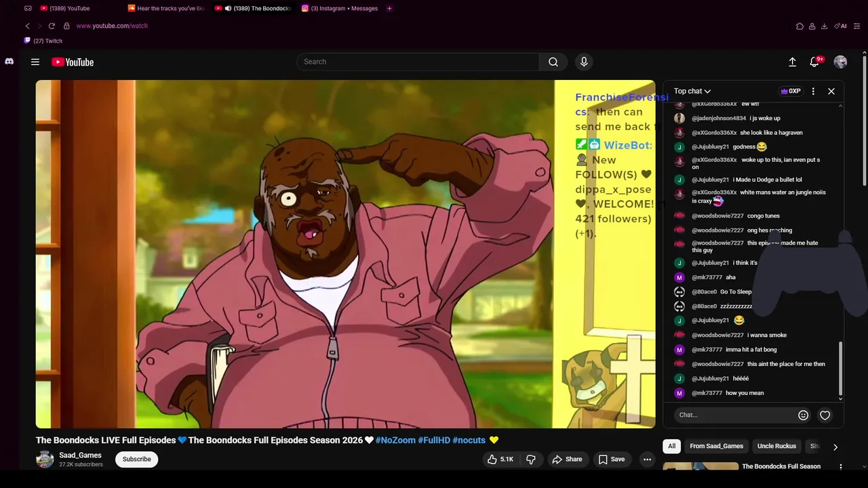Open the account avatar menu
This screenshot has height=488, width=868.
point(840,62)
